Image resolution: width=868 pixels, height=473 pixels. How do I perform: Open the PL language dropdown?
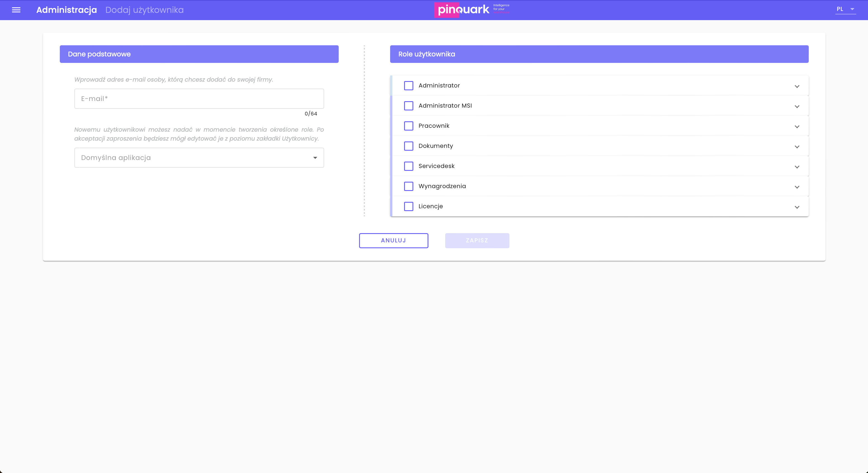coord(845,9)
